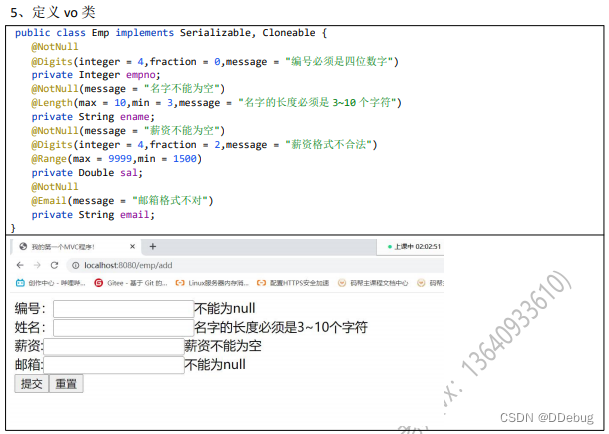This screenshot has width=609, height=434.
Task: Click the 邮箱 input field
Action: [x=114, y=365]
